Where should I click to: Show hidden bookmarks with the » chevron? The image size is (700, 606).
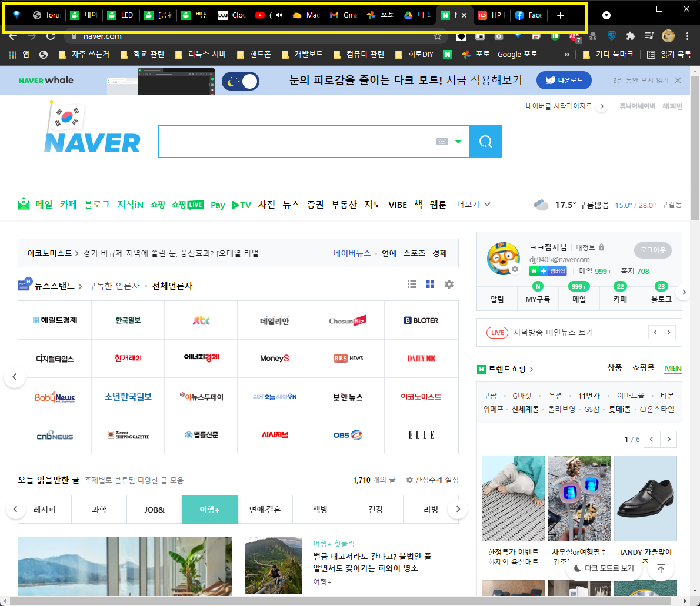pyautogui.click(x=567, y=55)
